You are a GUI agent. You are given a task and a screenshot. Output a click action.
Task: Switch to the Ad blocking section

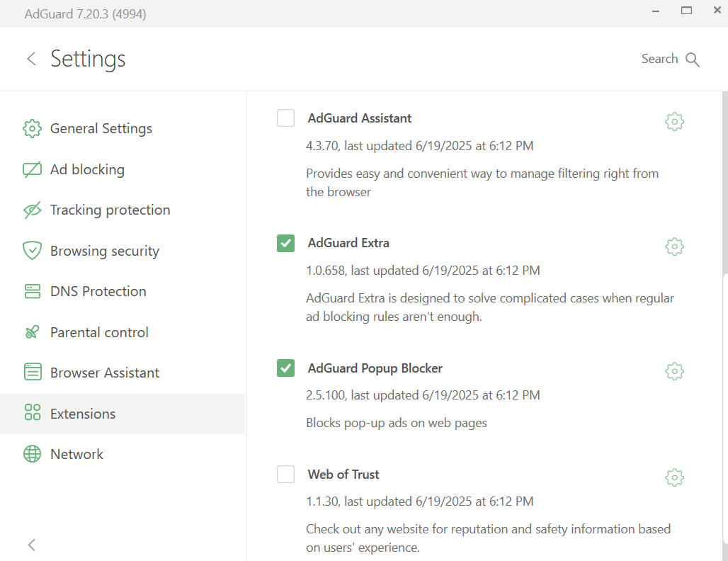(123, 169)
